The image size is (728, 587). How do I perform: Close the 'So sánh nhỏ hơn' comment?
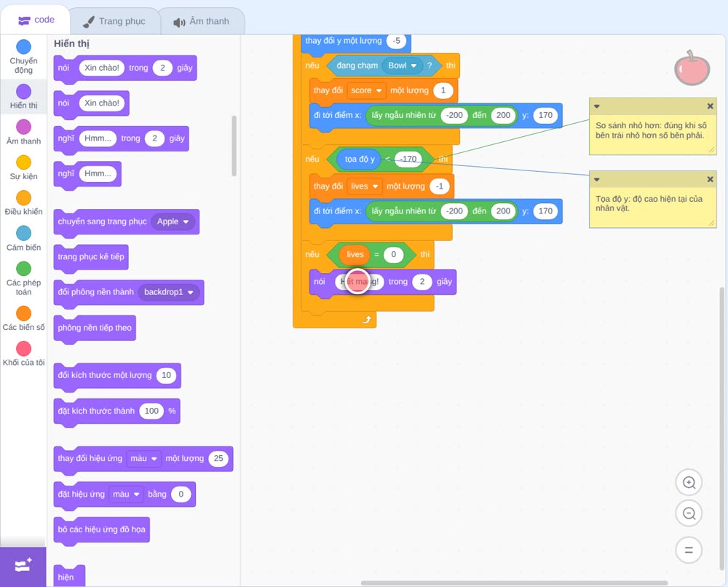[710, 106]
